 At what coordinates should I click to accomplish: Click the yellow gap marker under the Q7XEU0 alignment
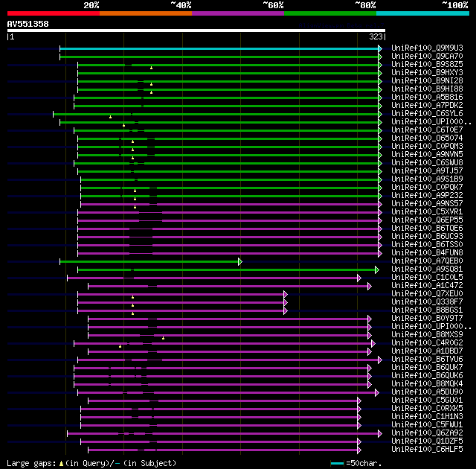pos(132,297)
